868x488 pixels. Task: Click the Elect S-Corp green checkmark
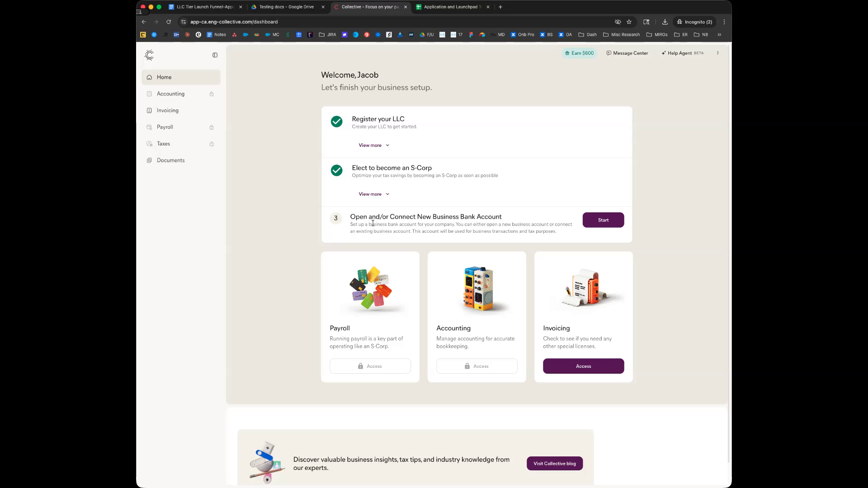tap(336, 170)
